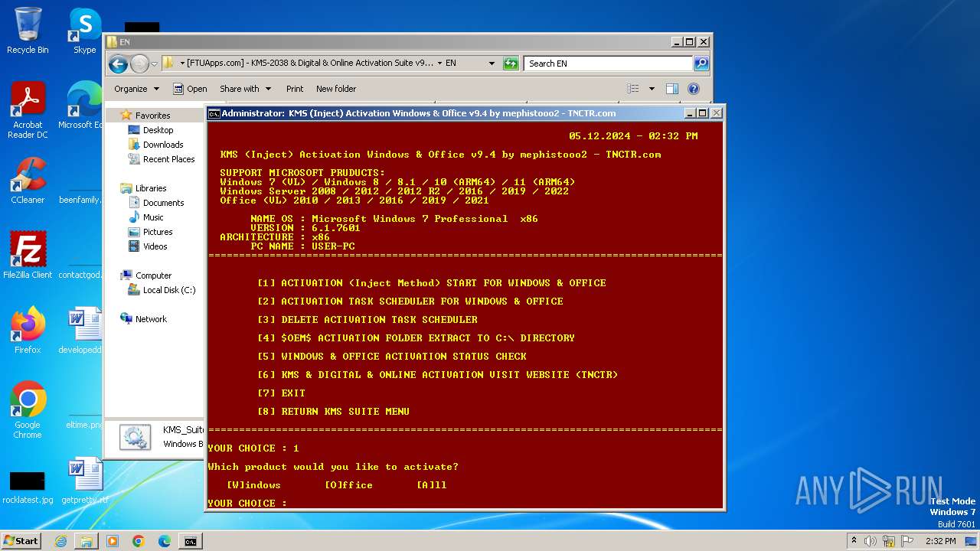Select Favorites in navigation pane
The width and height of the screenshot is (980, 551).
152,116
